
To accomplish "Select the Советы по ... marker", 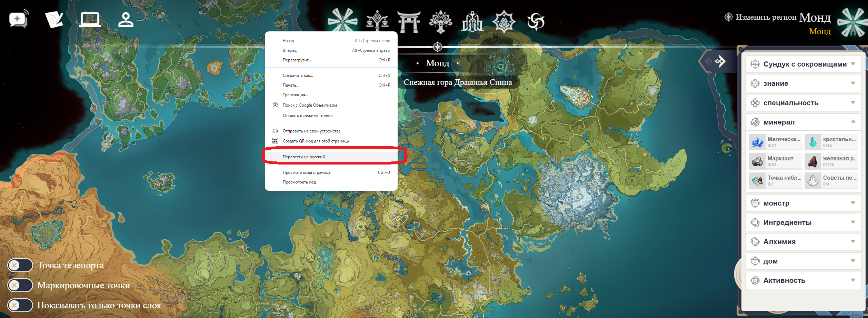I will pos(831,180).
